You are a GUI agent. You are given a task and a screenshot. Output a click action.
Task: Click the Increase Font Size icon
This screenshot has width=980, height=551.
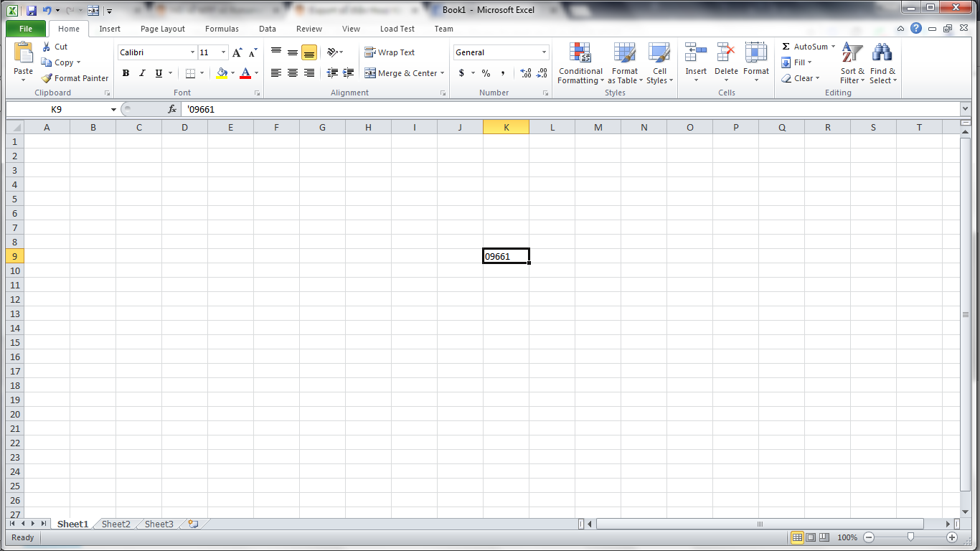[237, 52]
